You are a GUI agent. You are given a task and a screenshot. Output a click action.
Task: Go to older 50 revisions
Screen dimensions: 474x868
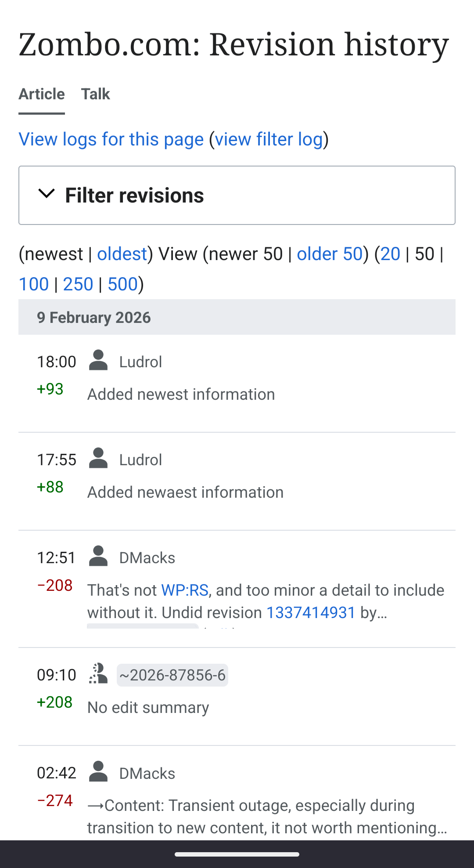tap(330, 254)
